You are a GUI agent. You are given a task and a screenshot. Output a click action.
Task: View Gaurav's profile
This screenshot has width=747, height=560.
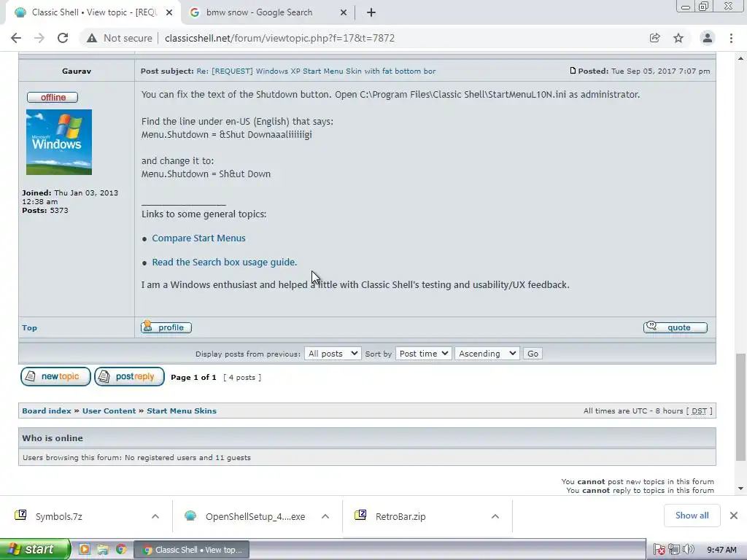(166, 327)
